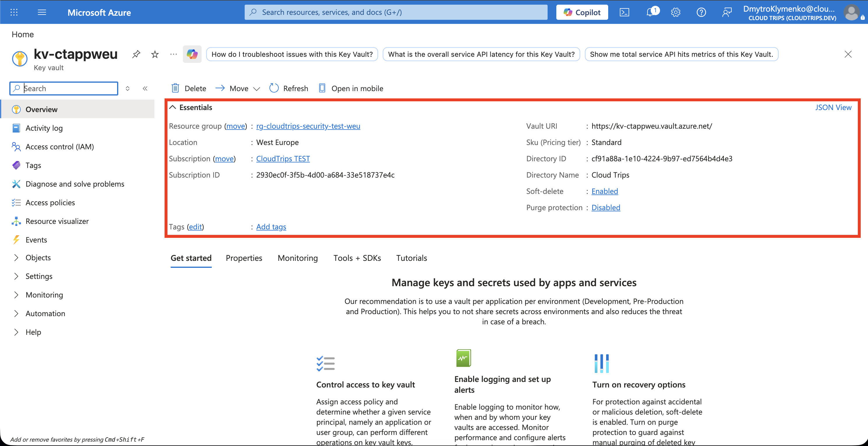The height and width of the screenshot is (446, 868).
Task: Click the Open in mobile icon
Action: click(x=322, y=88)
